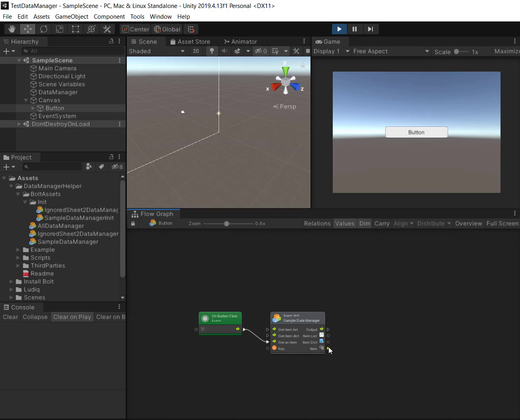Select the Scale tool
The height and width of the screenshot is (420, 520).
tap(60, 29)
